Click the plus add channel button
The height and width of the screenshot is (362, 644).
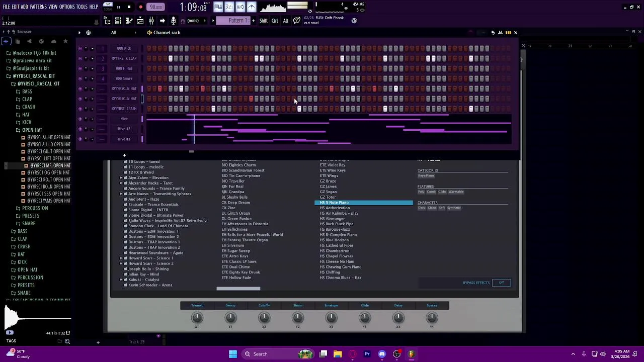[124, 155]
